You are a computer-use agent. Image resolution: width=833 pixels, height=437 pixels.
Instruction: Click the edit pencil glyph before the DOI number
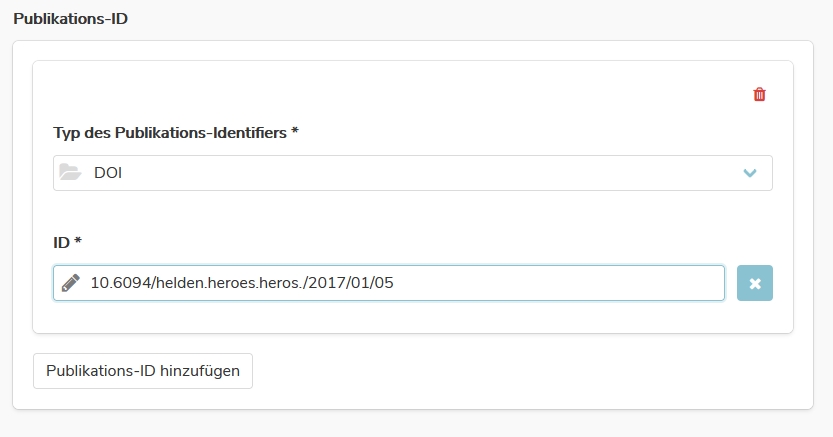[71, 283]
